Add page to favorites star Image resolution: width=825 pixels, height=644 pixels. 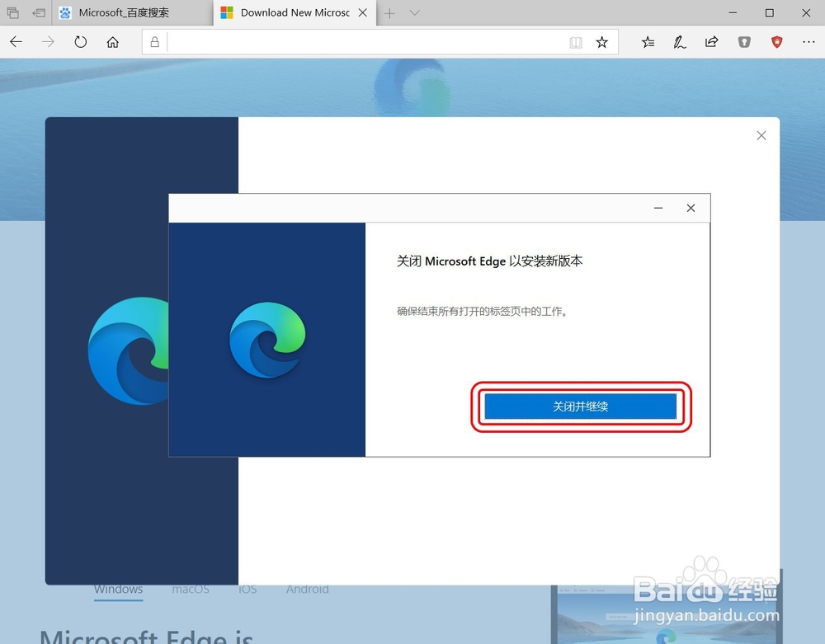click(x=602, y=42)
